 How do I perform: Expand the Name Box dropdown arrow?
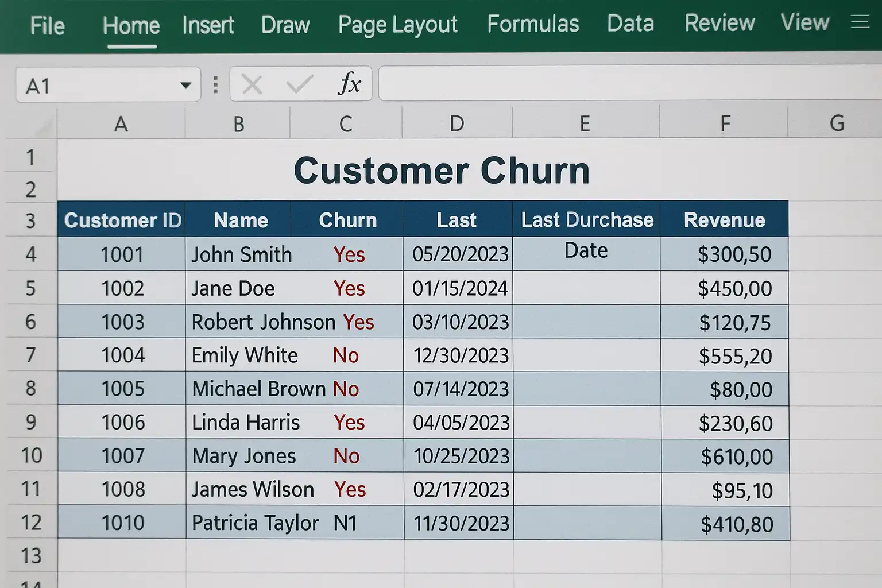185,86
